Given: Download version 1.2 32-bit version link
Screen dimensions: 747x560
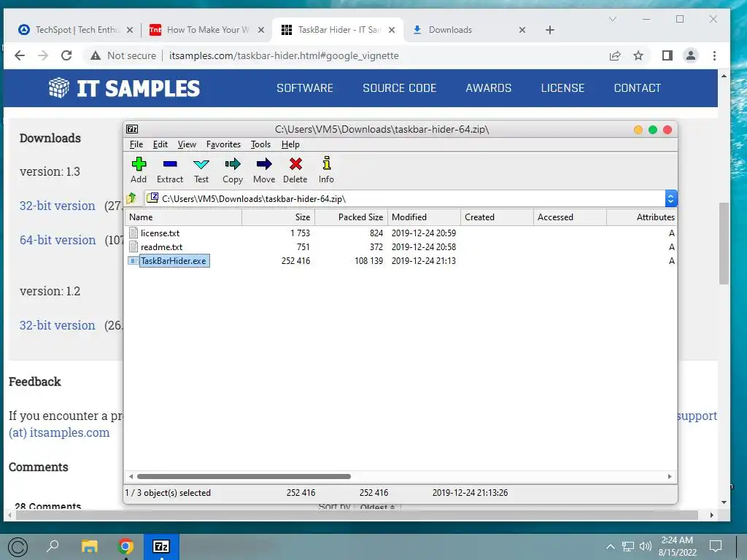Looking at the screenshot, I should (x=57, y=325).
